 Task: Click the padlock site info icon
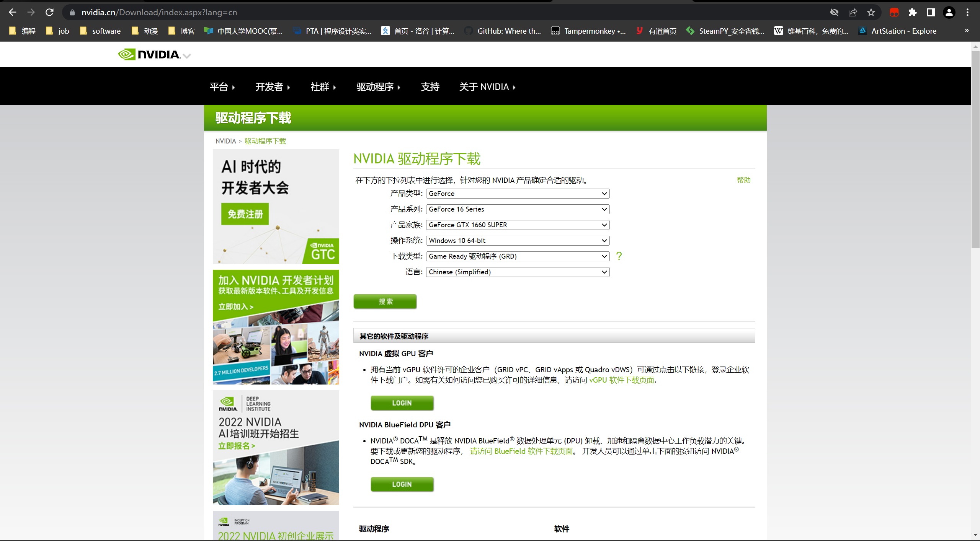[72, 12]
